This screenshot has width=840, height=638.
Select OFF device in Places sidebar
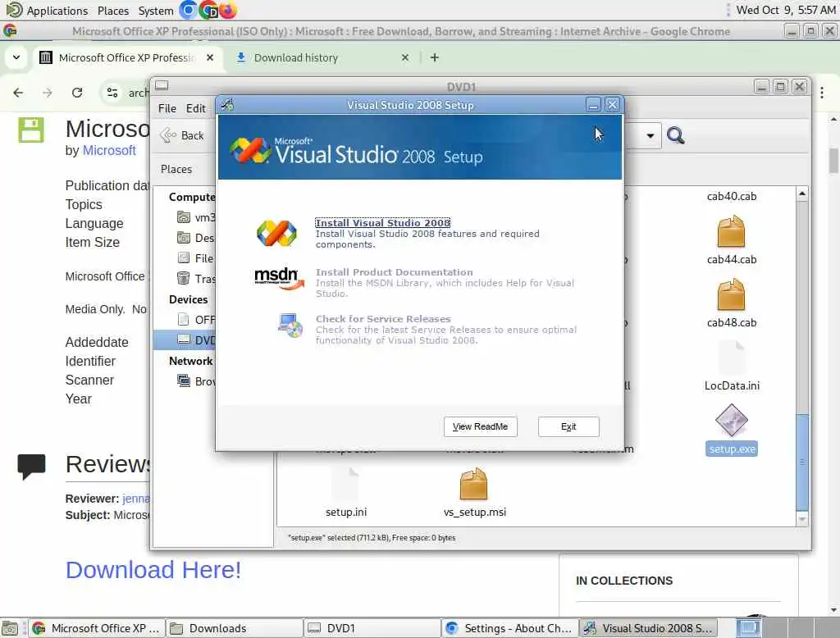(195, 320)
